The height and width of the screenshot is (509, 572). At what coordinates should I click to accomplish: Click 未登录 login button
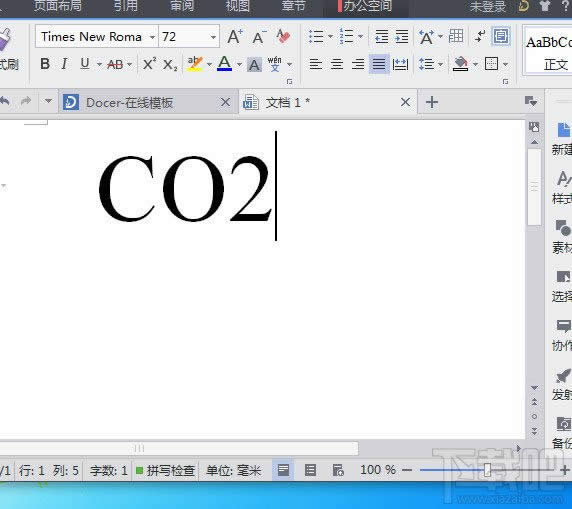pyautogui.click(x=488, y=6)
